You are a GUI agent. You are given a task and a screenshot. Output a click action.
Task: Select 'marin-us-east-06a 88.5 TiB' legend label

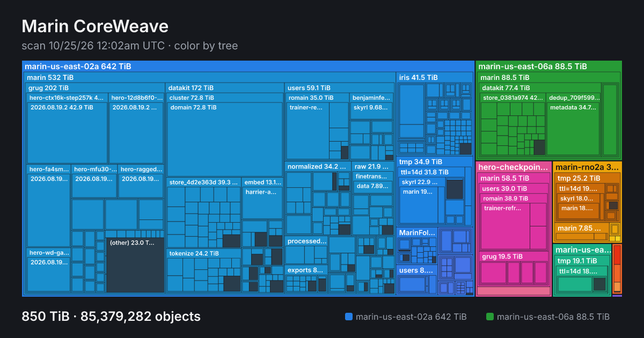click(x=553, y=317)
